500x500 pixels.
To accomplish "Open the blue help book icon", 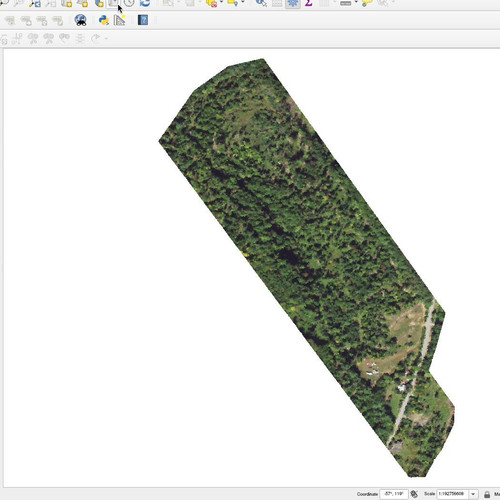I will [x=143, y=20].
